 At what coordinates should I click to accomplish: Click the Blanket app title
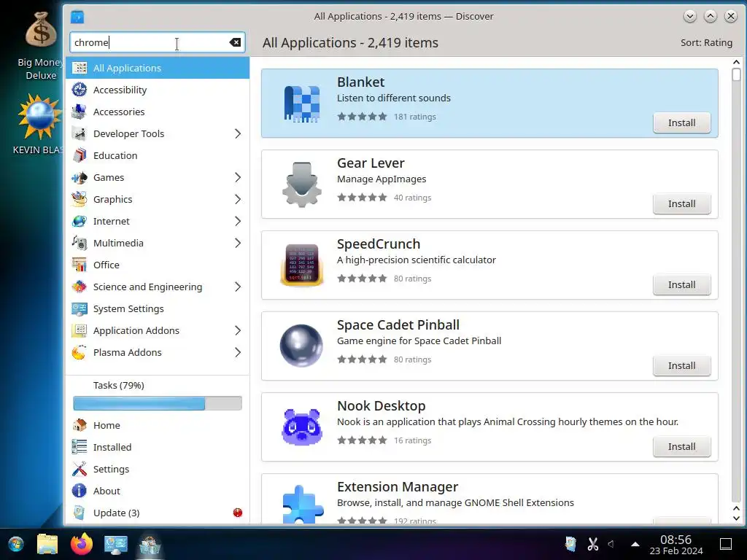click(x=360, y=82)
